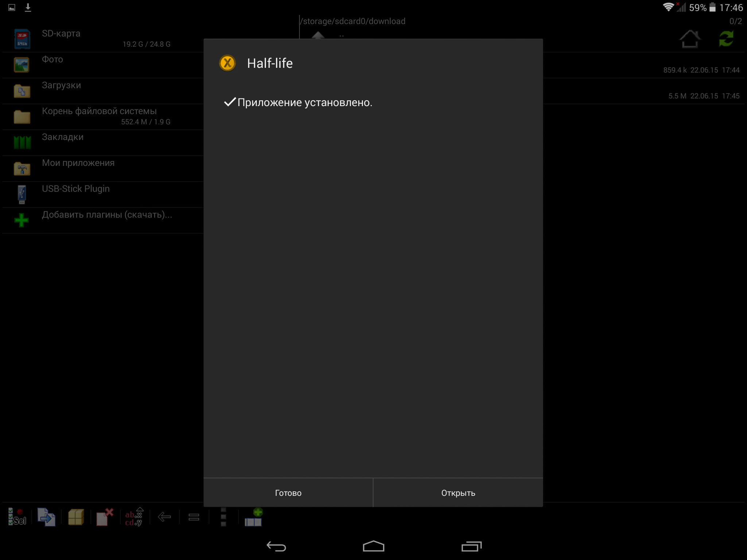Click the up-folder arrow icon
This screenshot has width=747, height=560.
pos(318,35)
